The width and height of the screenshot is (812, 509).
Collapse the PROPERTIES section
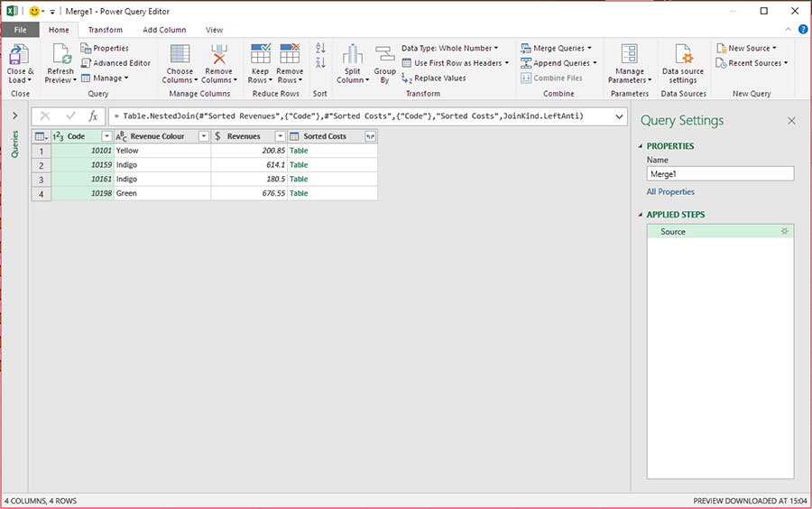coord(641,146)
